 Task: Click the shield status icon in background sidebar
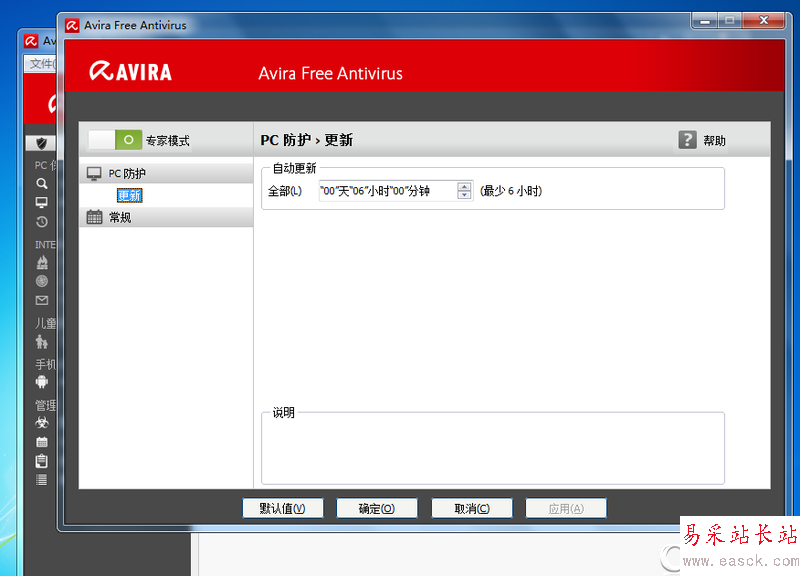pyautogui.click(x=41, y=143)
